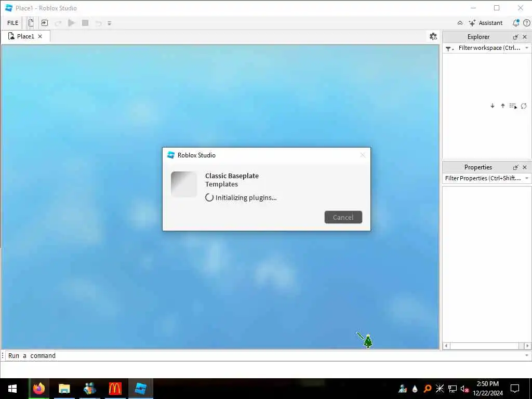Screen dimensions: 532x399
Task: Close the Place1 tab
Action: point(40,36)
